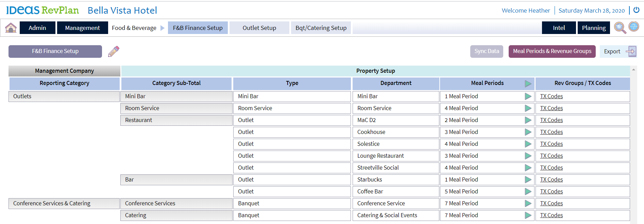The height and width of the screenshot is (224, 644).
Task: Click the Meal Periods & Revenue Groups button
Action: point(552,51)
